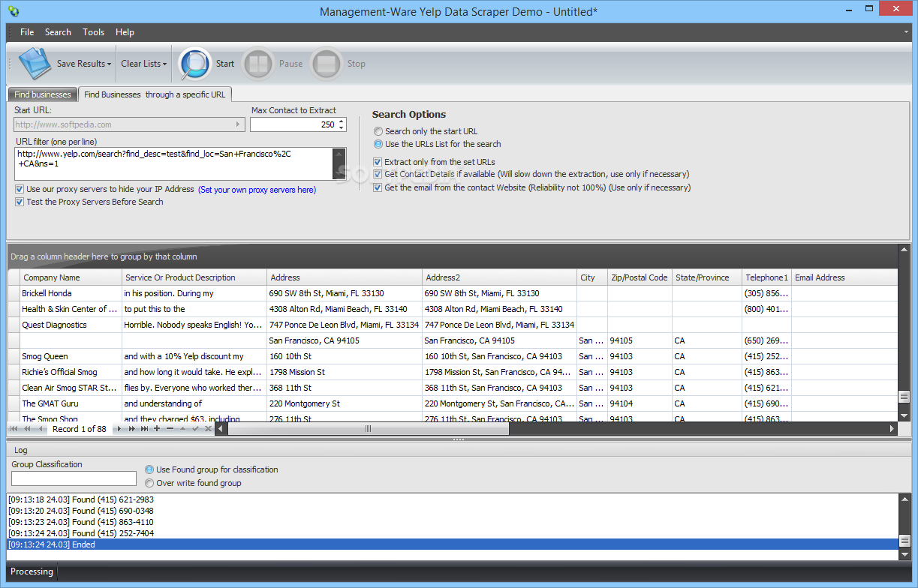
Task: Click the log vertical scrollbar thumb
Action: (904, 542)
